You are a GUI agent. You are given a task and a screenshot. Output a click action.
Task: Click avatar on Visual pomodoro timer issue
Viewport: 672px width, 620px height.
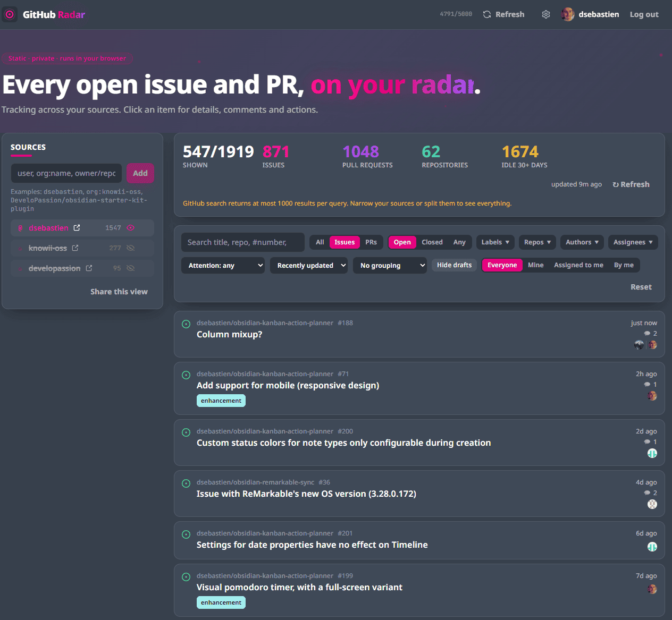(652, 589)
